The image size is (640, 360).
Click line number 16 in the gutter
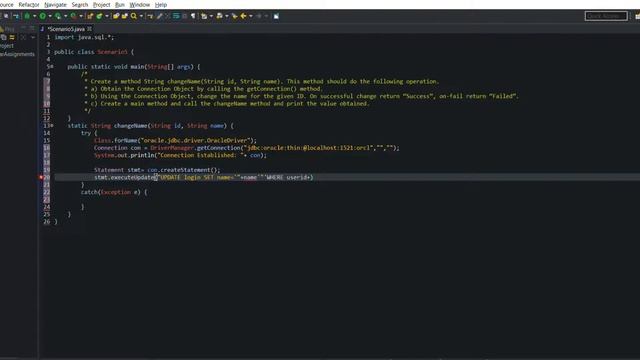tap(47, 148)
